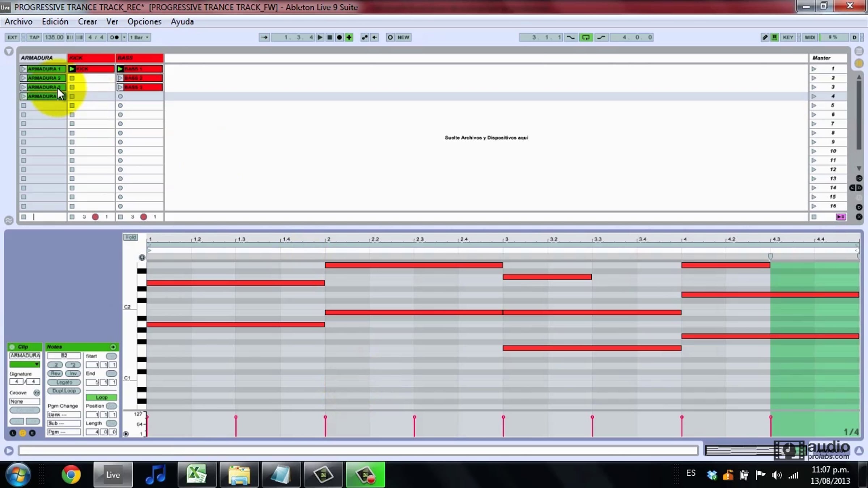Click the Fold button in piano roll
The image size is (868, 488).
coord(130,237)
